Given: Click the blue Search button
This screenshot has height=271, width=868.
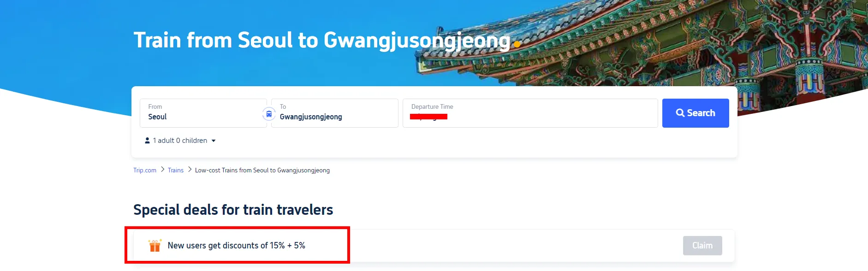Looking at the screenshot, I should [x=696, y=113].
